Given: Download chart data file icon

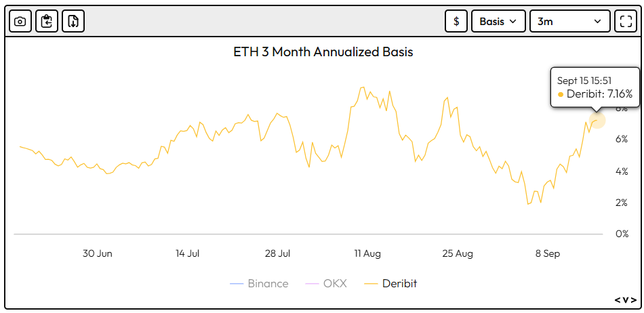Looking at the screenshot, I should pos(73,21).
